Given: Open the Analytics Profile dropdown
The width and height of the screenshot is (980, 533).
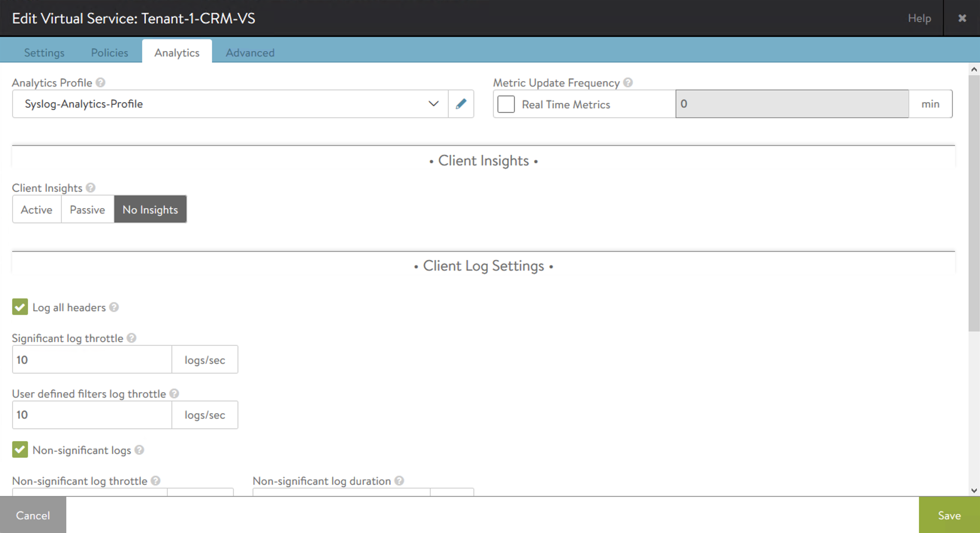Looking at the screenshot, I should (230, 104).
